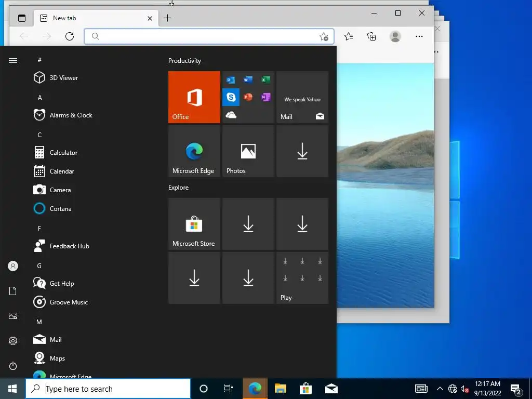This screenshot has height=399, width=532.
Task: Open Cortana circle on the taskbar
Action: [204, 389]
